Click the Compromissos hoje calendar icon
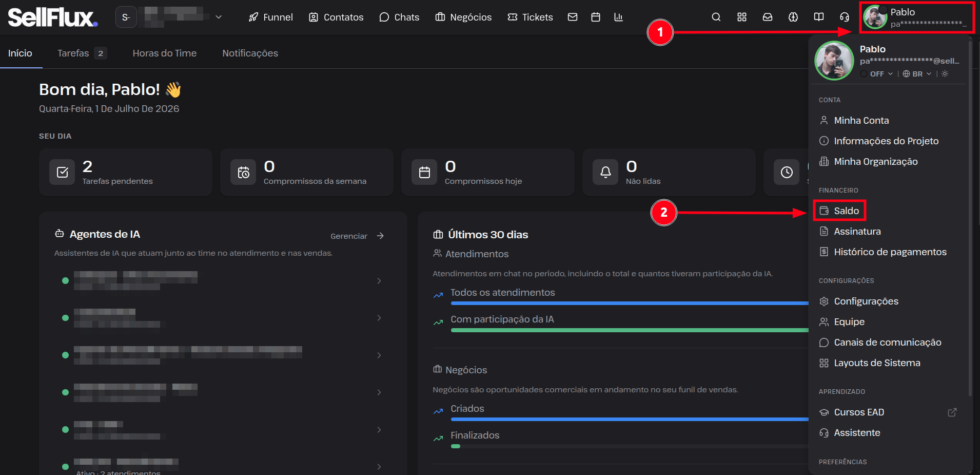980x475 pixels. 424,172
